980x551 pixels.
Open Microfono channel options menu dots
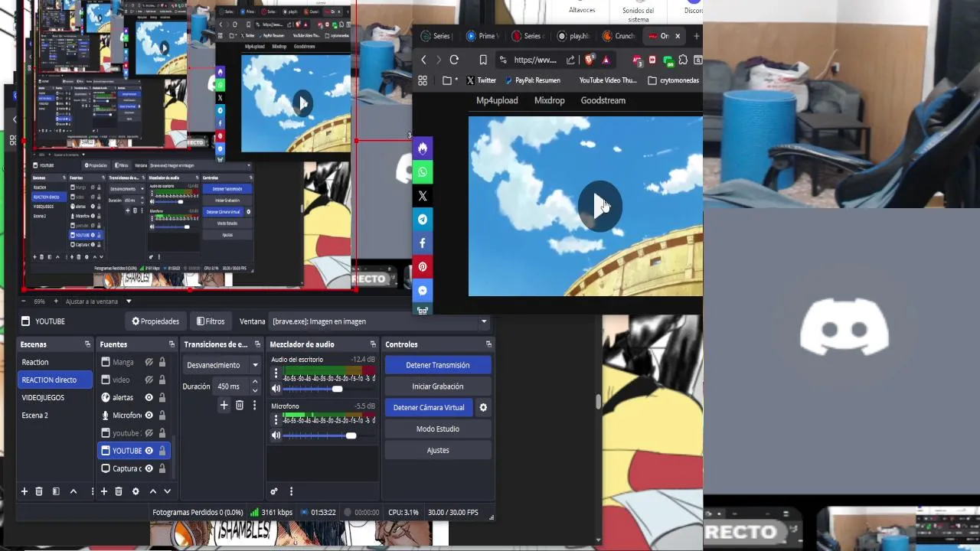(x=276, y=420)
